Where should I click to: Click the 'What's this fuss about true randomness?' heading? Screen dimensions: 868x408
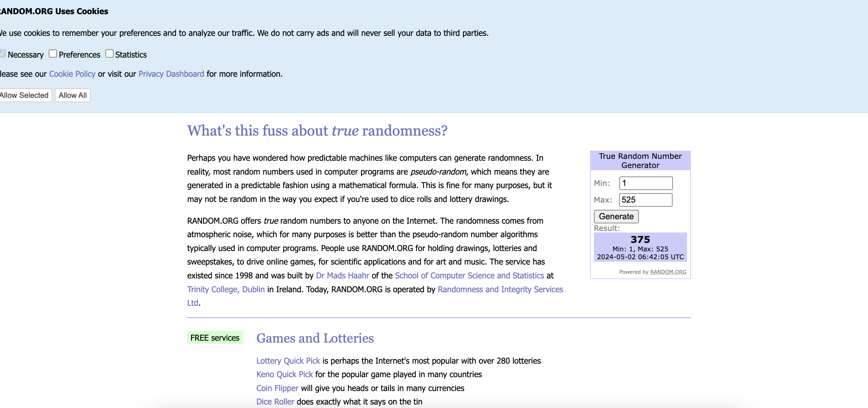(317, 131)
